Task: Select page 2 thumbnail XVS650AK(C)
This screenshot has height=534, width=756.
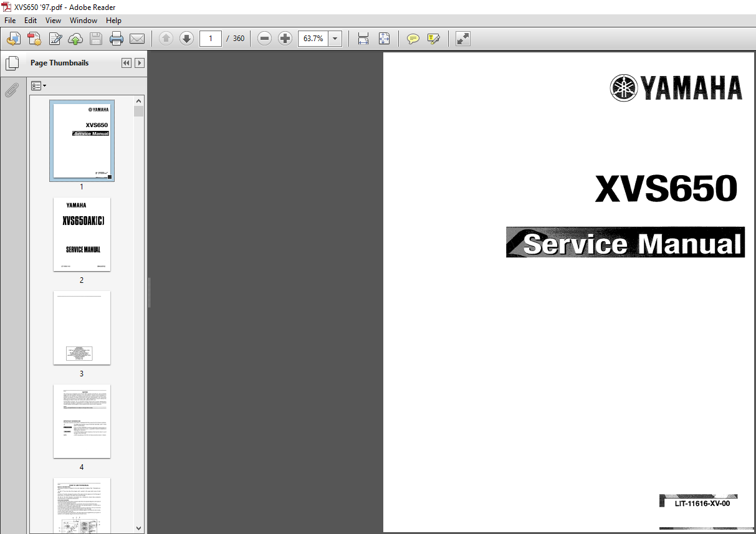Action: point(82,234)
